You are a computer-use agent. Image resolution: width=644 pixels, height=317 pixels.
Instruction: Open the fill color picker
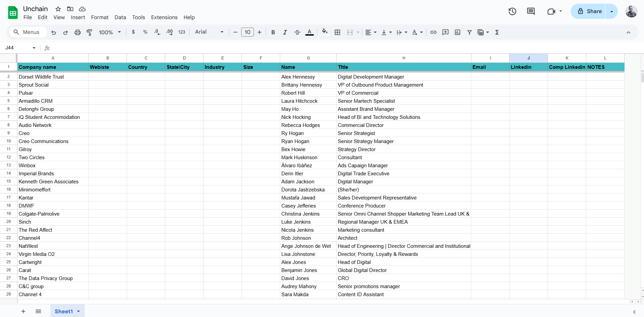(325, 32)
